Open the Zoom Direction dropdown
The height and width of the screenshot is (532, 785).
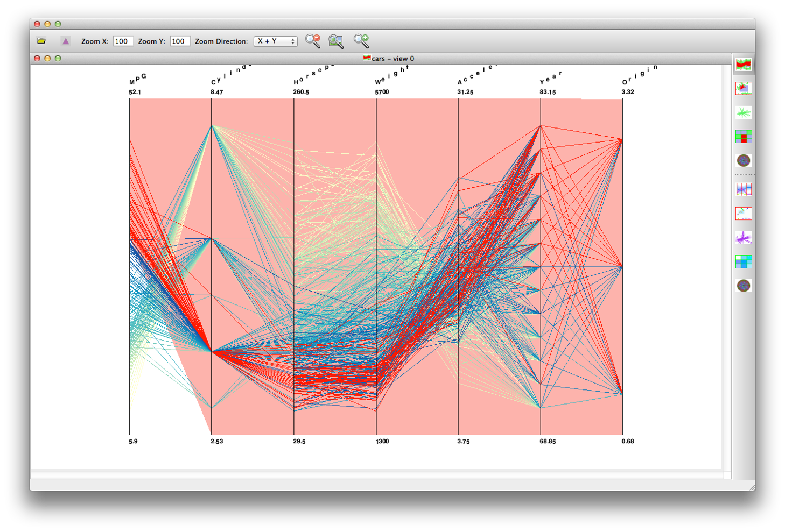(x=276, y=41)
